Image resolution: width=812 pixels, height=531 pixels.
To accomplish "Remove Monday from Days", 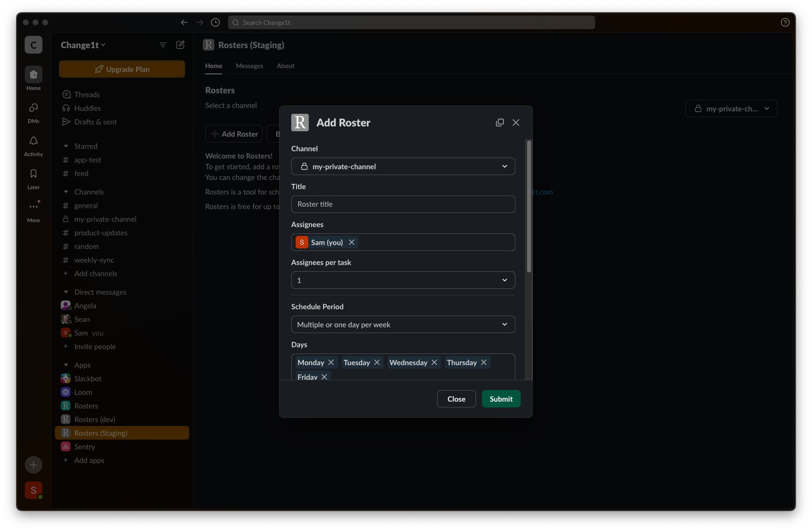I will (331, 362).
